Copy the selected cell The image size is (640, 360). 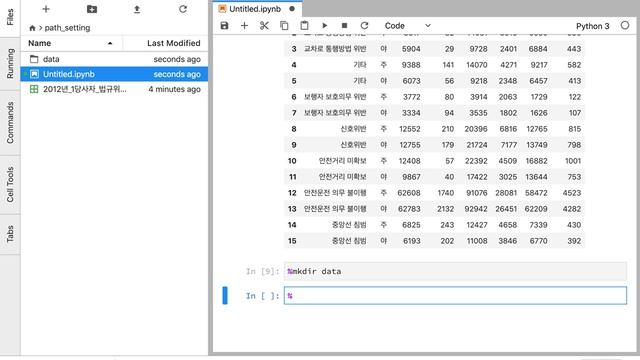click(x=284, y=26)
